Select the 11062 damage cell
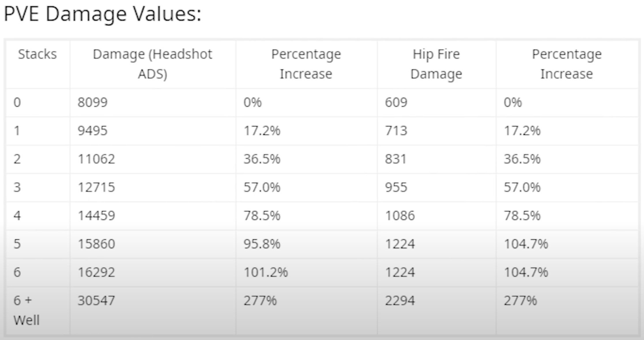644x340 pixels. click(96, 159)
